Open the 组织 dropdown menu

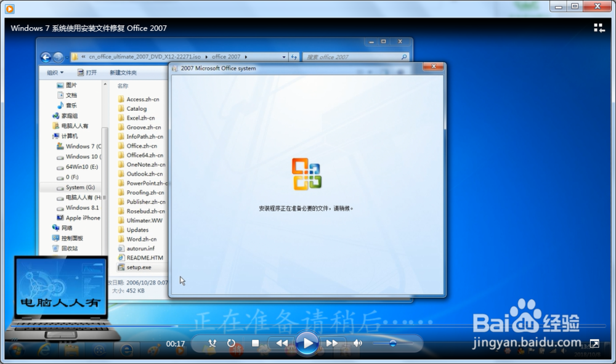(55, 73)
